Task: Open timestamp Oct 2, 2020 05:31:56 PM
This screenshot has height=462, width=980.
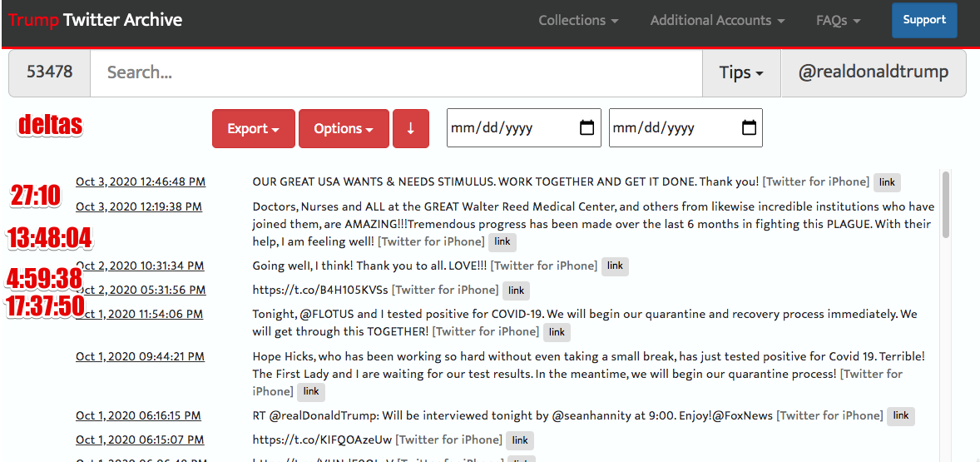Action: [x=141, y=290]
